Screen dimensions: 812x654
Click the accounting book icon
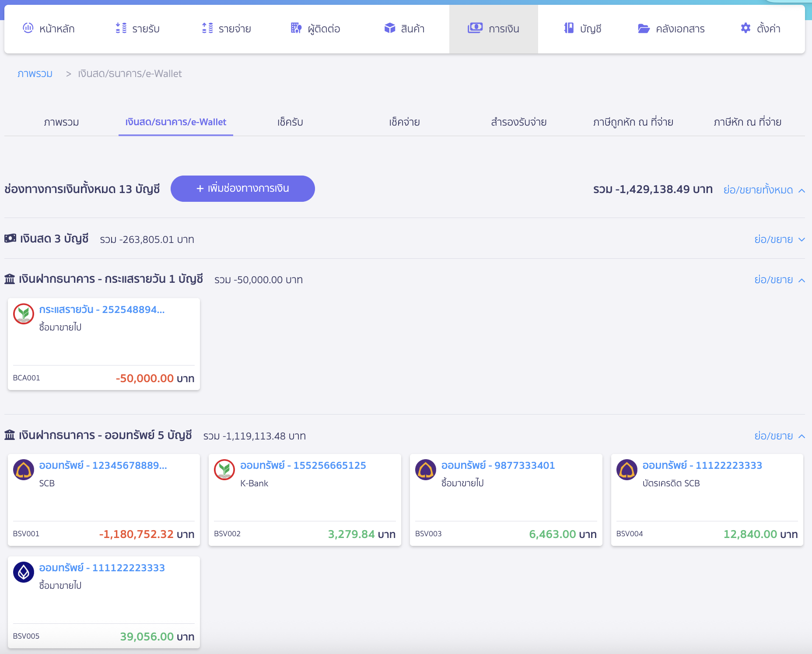(569, 28)
